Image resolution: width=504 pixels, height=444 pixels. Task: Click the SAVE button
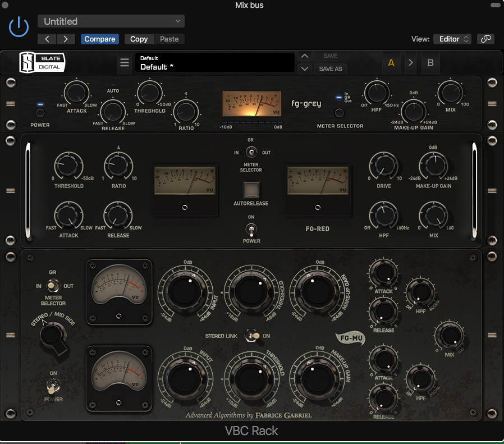[x=331, y=56]
